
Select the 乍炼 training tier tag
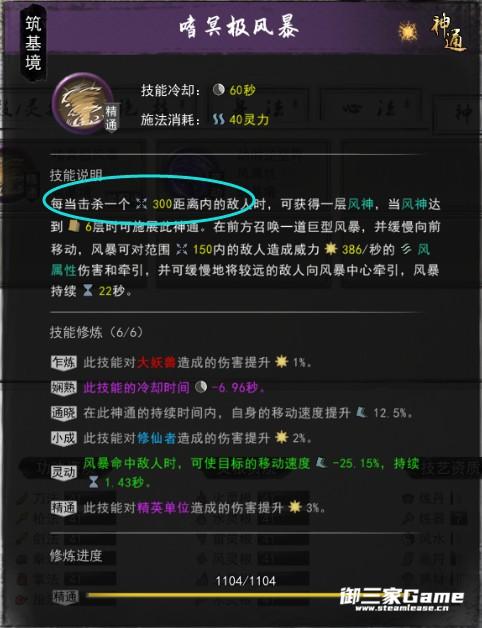(x=63, y=362)
